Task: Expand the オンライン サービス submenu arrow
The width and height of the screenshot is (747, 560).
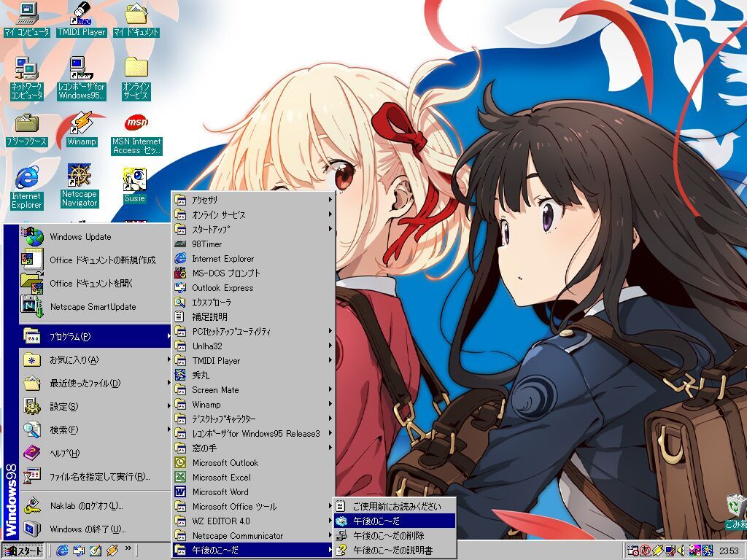Action: point(330,215)
